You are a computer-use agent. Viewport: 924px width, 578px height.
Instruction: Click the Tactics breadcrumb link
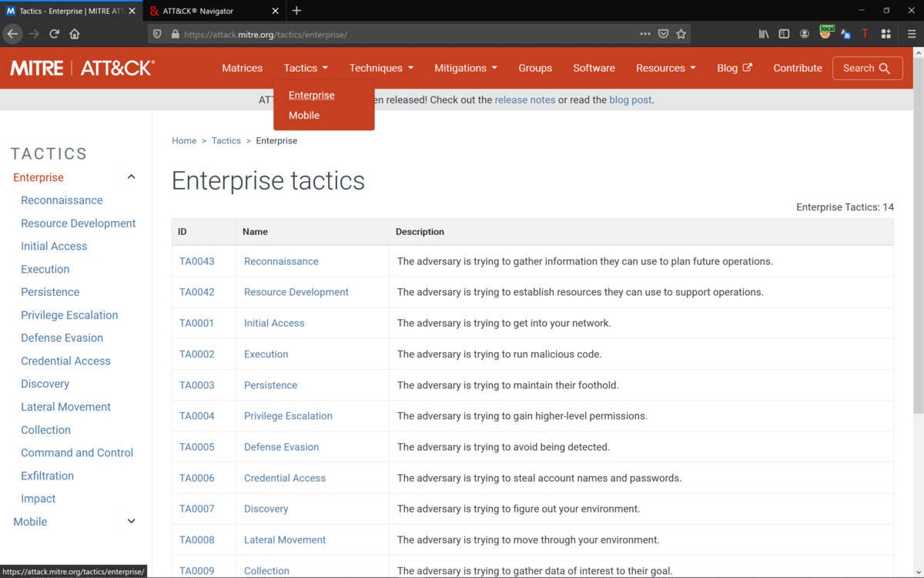[226, 140]
